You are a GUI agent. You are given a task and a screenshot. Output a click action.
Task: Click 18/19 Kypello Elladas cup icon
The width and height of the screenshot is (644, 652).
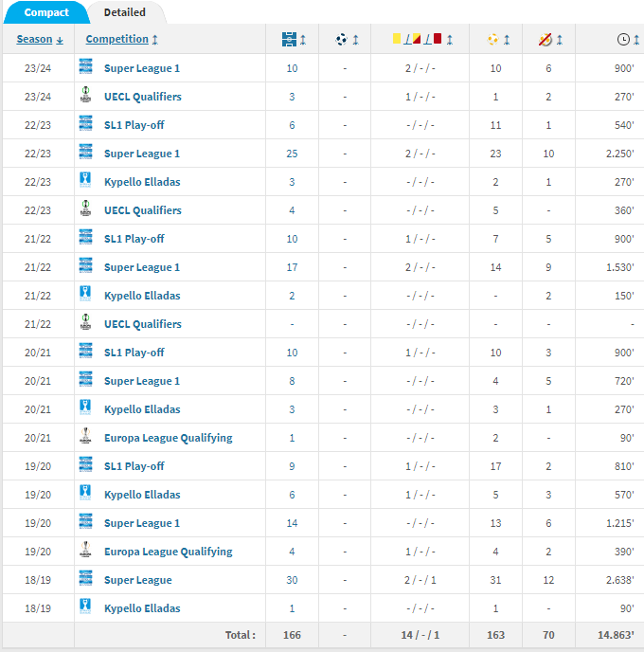[x=85, y=607]
